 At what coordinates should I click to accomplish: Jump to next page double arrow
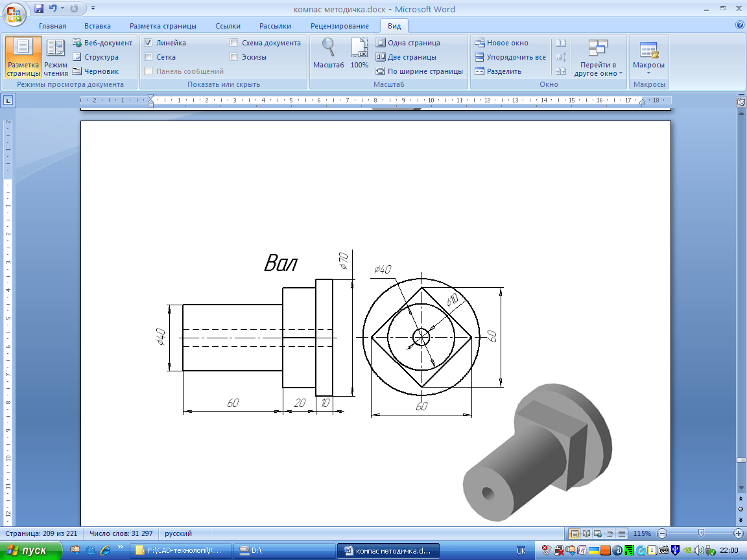(x=741, y=520)
